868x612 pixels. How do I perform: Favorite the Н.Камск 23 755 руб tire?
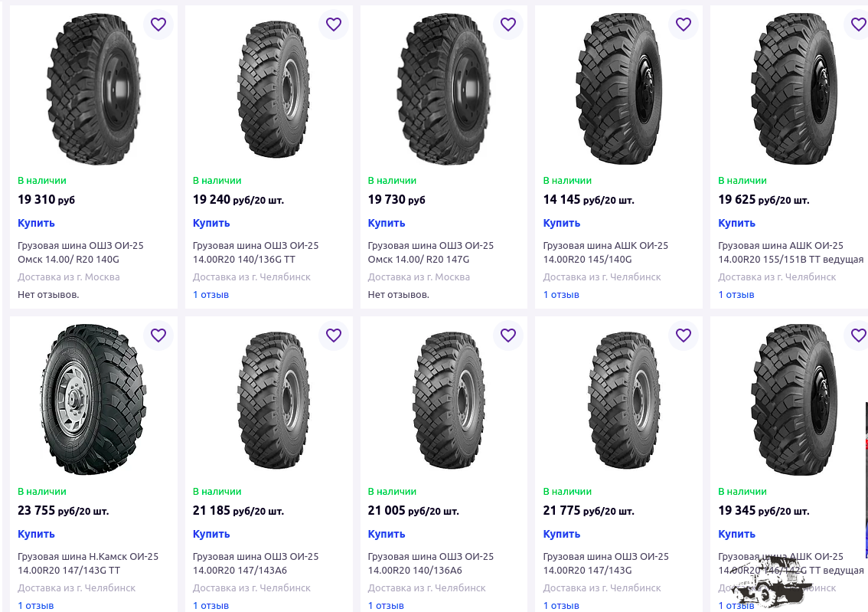tap(158, 335)
